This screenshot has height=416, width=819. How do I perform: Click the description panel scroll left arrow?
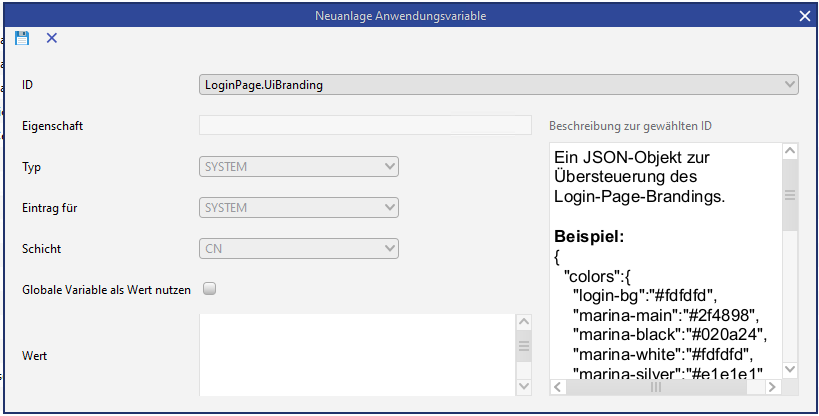(x=558, y=386)
